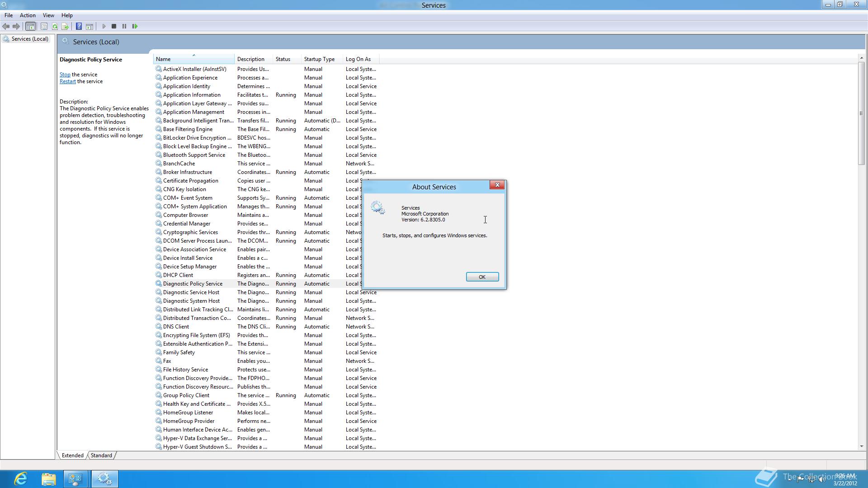Sort services by the Name column header

(163, 59)
